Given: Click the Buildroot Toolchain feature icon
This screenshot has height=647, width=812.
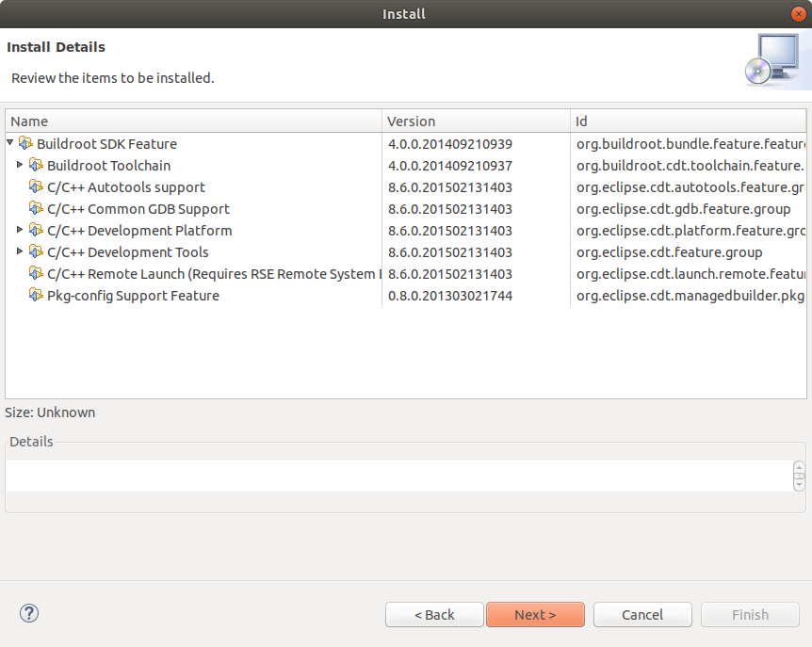Looking at the screenshot, I should 36,165.
